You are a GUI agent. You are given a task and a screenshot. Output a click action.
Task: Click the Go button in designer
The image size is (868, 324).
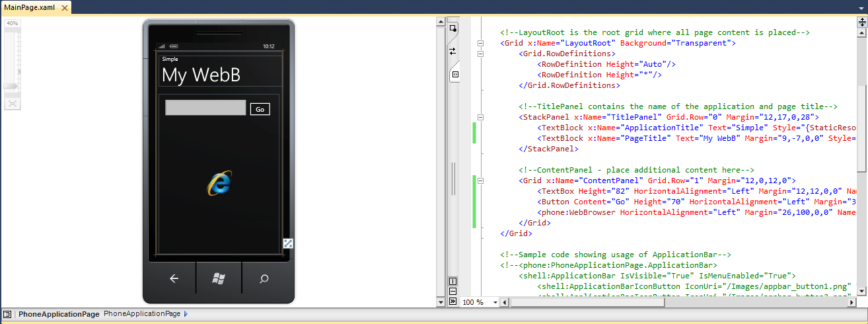(260, 109)
